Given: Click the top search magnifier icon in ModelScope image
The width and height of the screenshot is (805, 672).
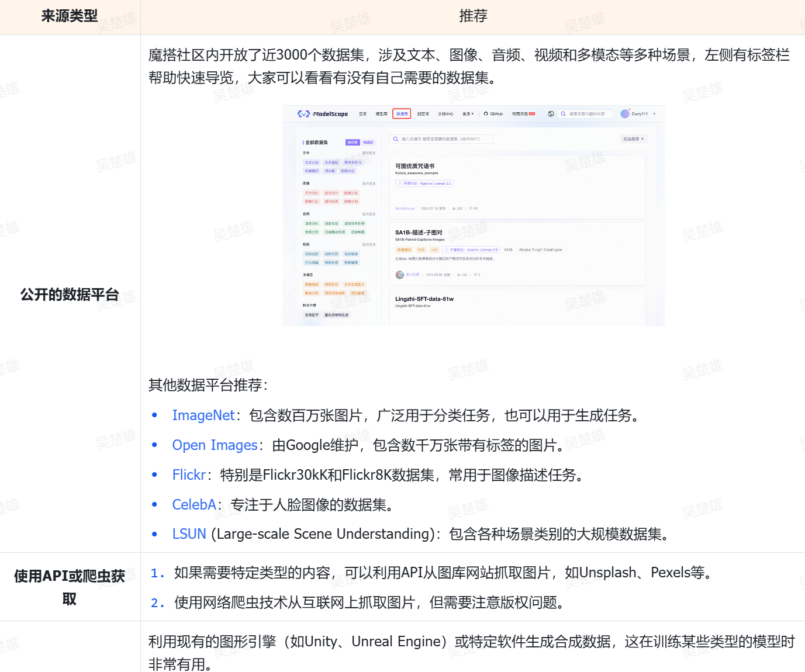Looking at the screenshot, I should tap(564, 114).
